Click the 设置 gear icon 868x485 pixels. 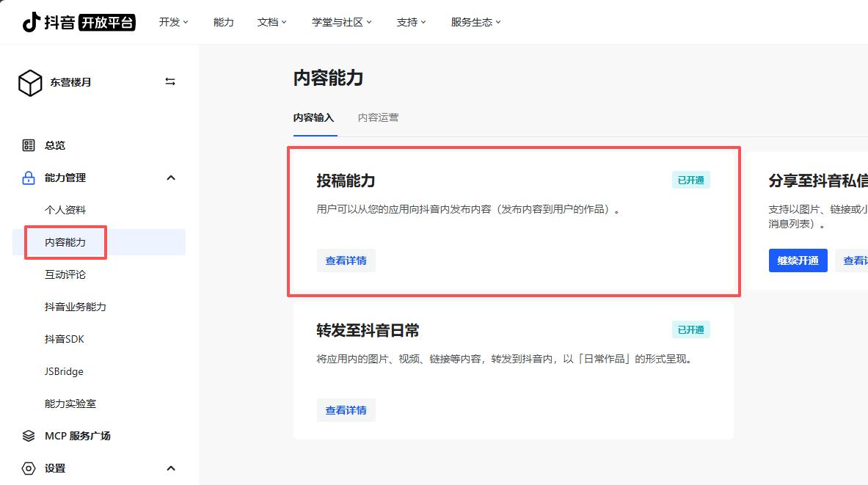(28, 468)
